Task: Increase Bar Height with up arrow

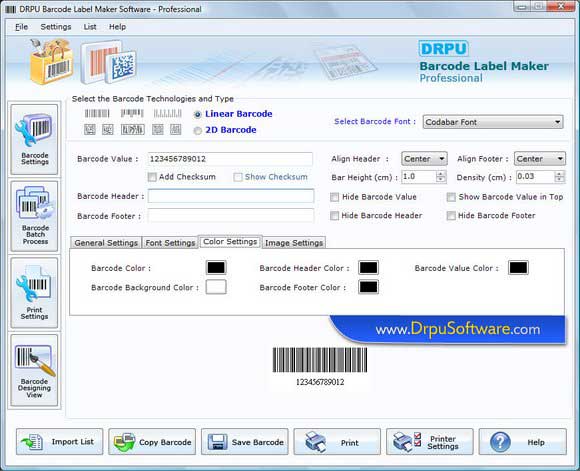Action: click(x=441, y=174)
